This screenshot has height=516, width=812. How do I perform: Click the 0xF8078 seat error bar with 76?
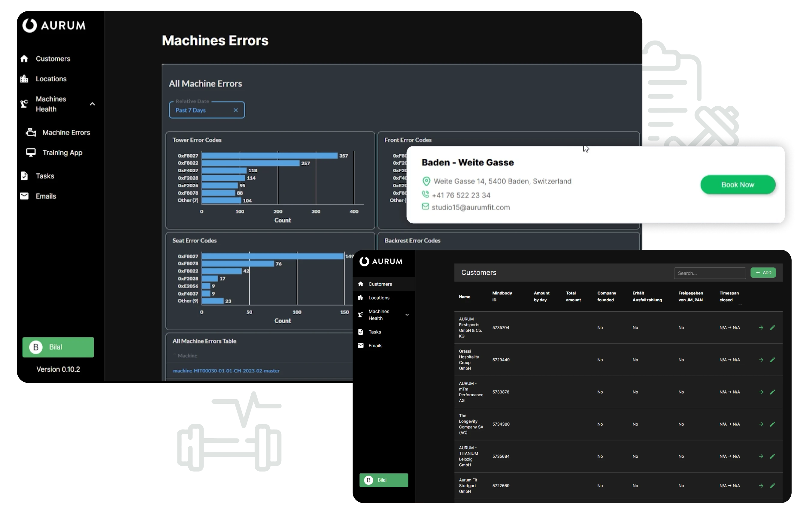[238, 264]
